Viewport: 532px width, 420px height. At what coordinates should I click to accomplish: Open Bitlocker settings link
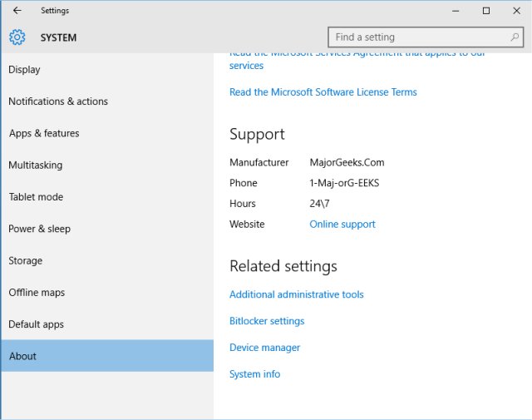267,321
